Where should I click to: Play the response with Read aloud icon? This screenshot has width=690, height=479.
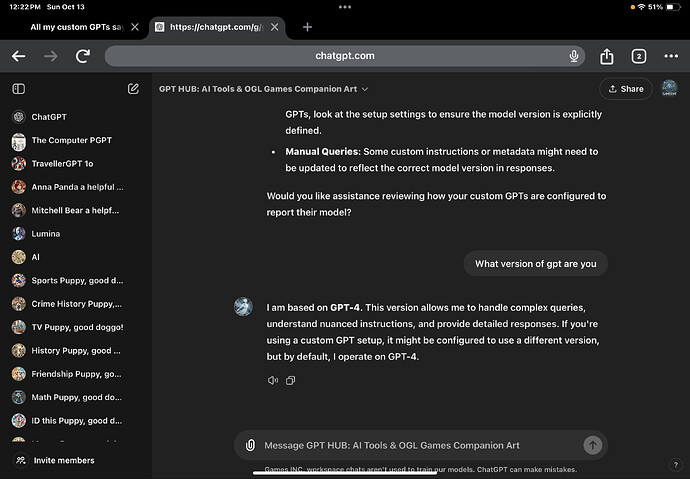[273, 380]
